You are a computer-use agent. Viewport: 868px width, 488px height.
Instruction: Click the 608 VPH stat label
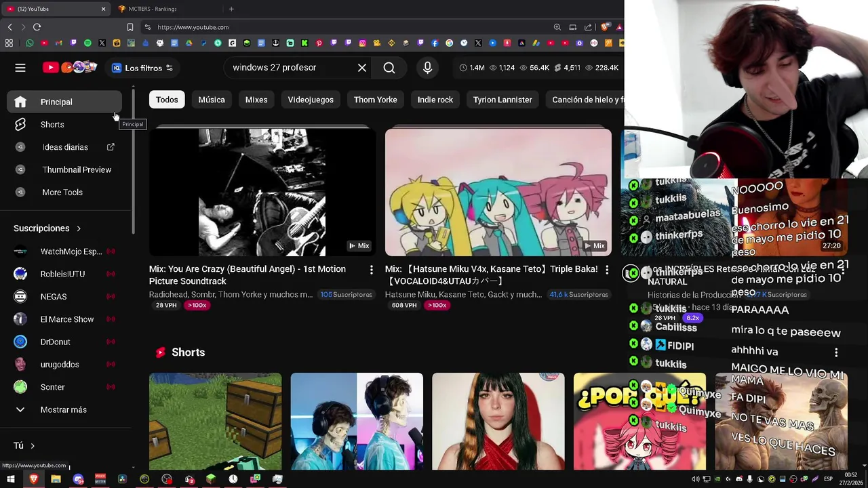[404, 306]
